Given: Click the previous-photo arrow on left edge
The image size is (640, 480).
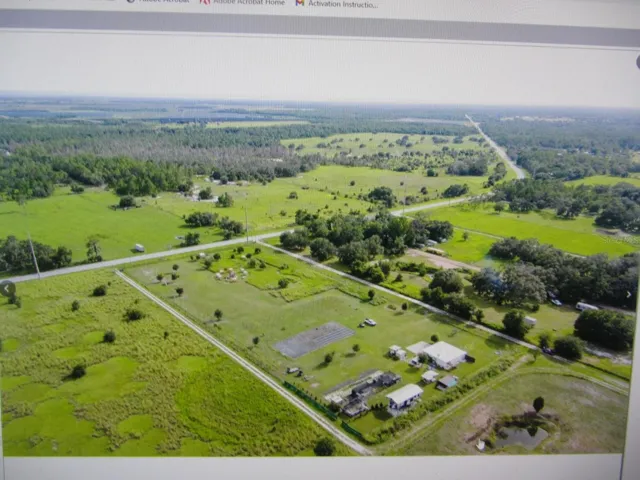Looking at the screenshot, I should [x=9, y=291].
